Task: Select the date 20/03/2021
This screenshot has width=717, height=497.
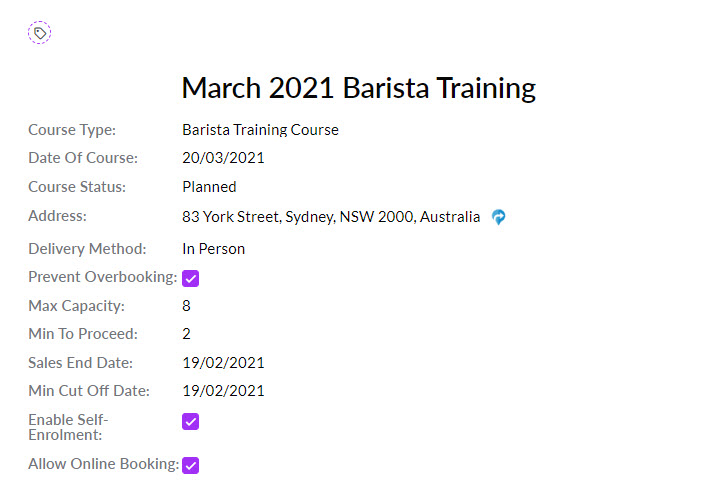Action: (223, 158)
